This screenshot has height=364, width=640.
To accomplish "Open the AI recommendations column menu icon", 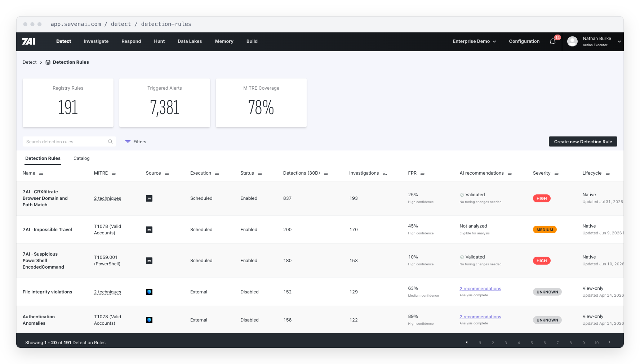I will point(510,173).
